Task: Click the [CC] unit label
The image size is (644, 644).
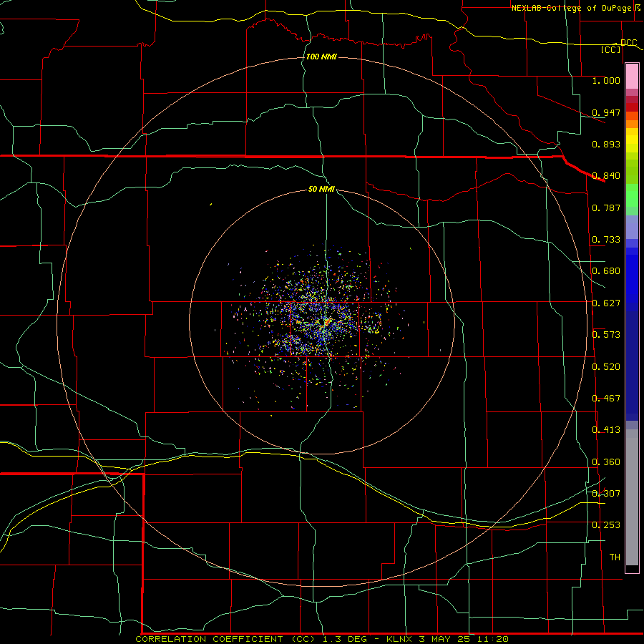Action: coord(611,49)
